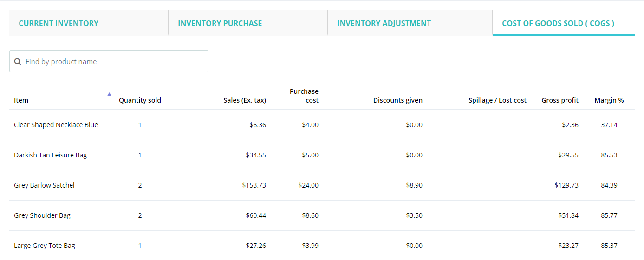The width and height of the screenshot is (644, 260).
Task: Sort by Spillage / Lost cost header
Action: [x=497, y=100]
